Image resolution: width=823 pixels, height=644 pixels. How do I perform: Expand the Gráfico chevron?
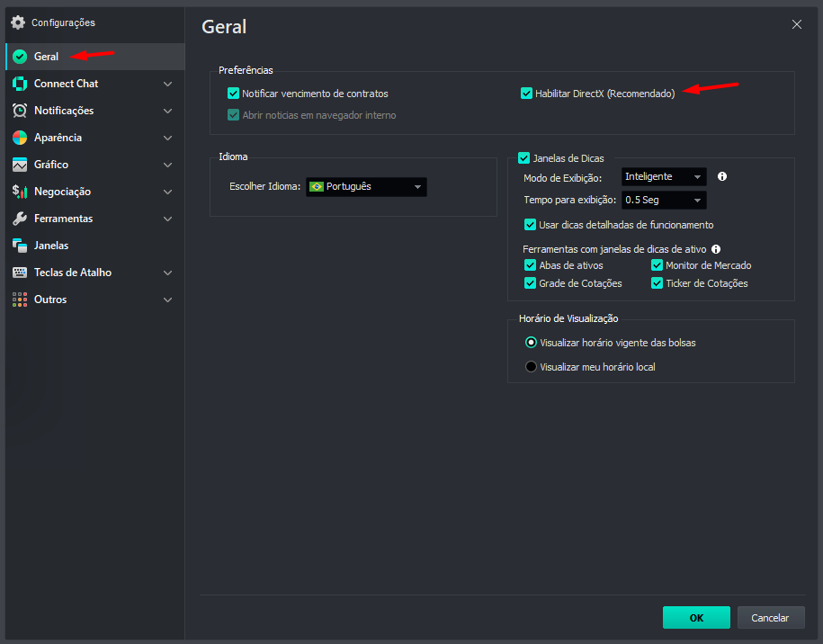click(x=168, y=165)
